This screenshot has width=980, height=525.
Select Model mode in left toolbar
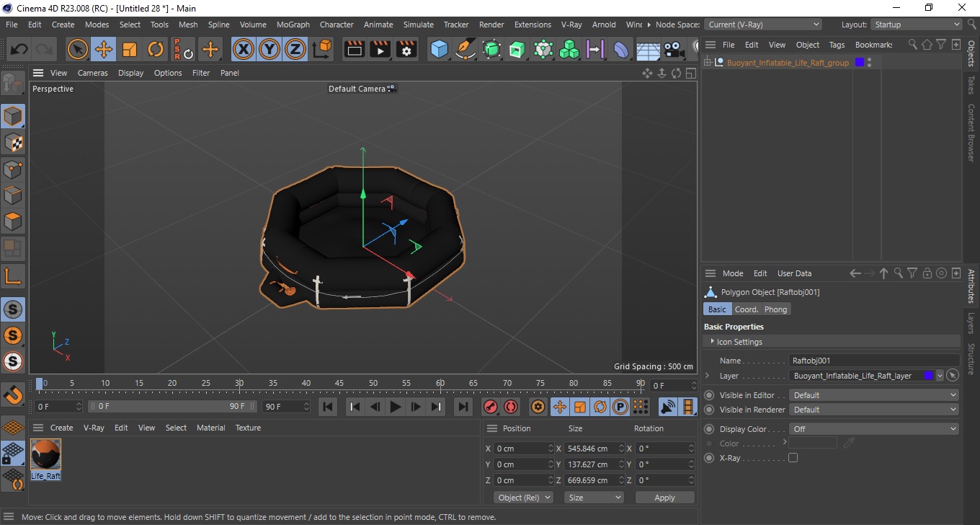pos(12,116)
